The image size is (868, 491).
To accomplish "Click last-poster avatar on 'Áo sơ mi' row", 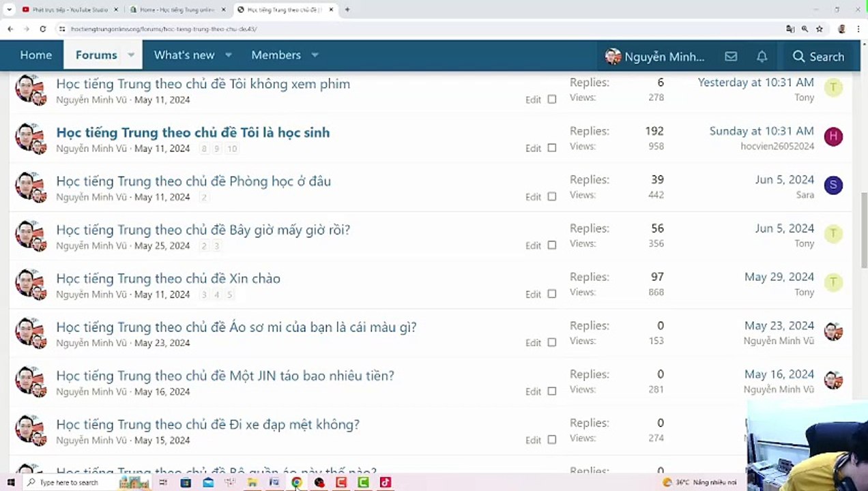I will 833,331.
